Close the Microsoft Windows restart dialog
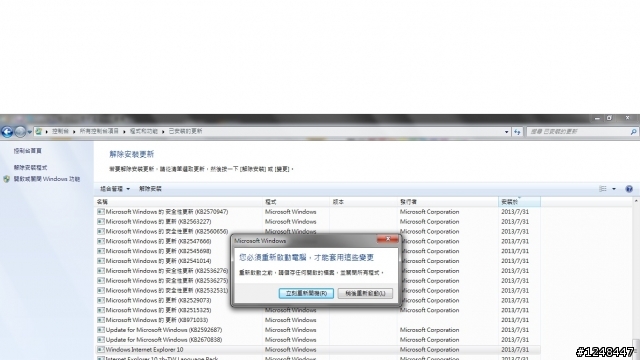 [388, 239]
